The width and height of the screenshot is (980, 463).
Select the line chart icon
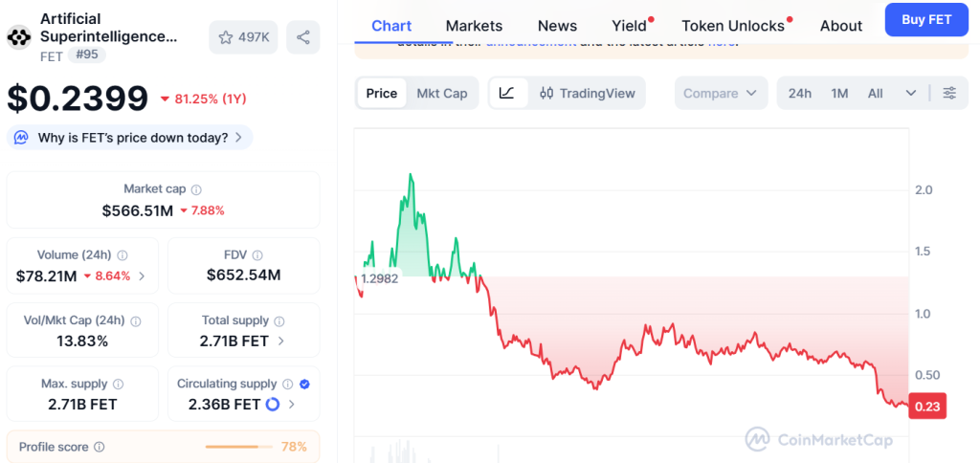coord(508,93)
